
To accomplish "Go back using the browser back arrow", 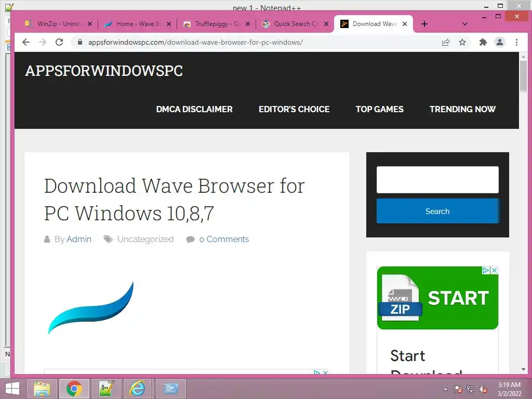I will [x=26, y=42].
